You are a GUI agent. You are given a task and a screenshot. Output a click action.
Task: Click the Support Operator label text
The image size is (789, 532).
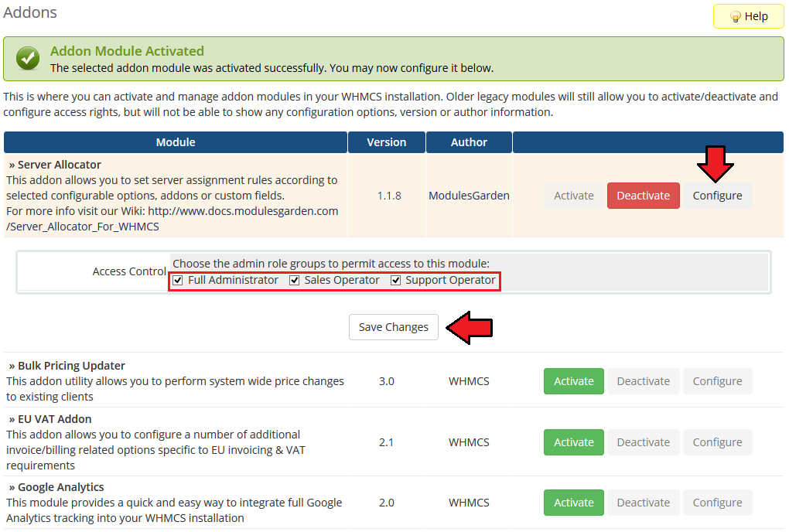click(450, 280)
